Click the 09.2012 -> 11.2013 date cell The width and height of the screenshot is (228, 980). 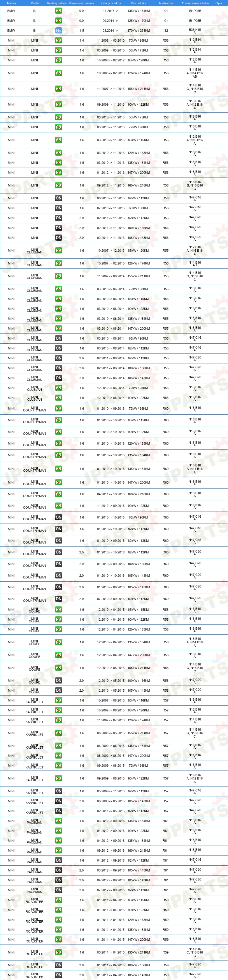pos(111,186)
